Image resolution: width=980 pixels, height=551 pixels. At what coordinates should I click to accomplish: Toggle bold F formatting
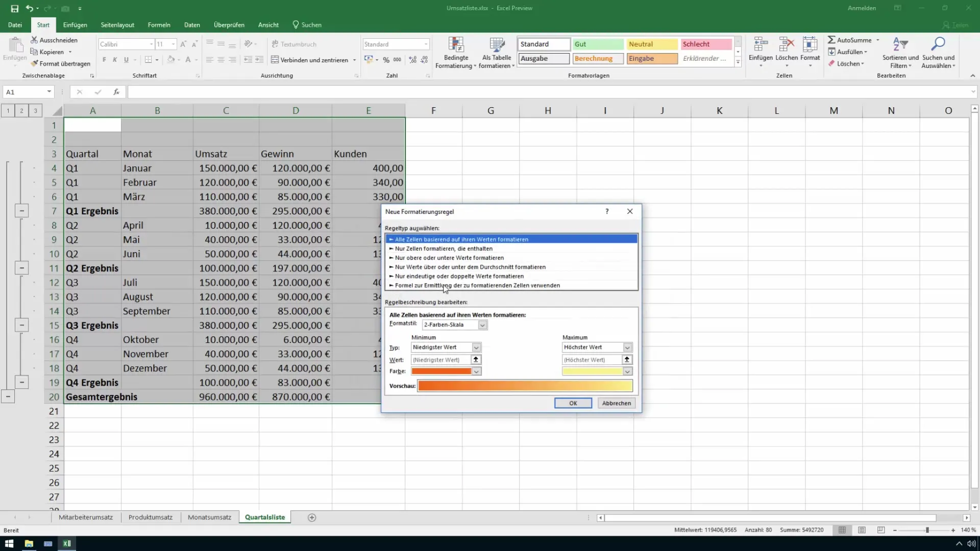coord(104,60)
